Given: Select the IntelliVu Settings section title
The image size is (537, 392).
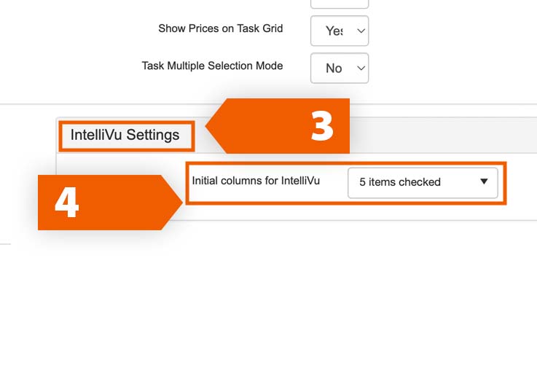Looking at the screenshot, I should click(x=125, y=136).
